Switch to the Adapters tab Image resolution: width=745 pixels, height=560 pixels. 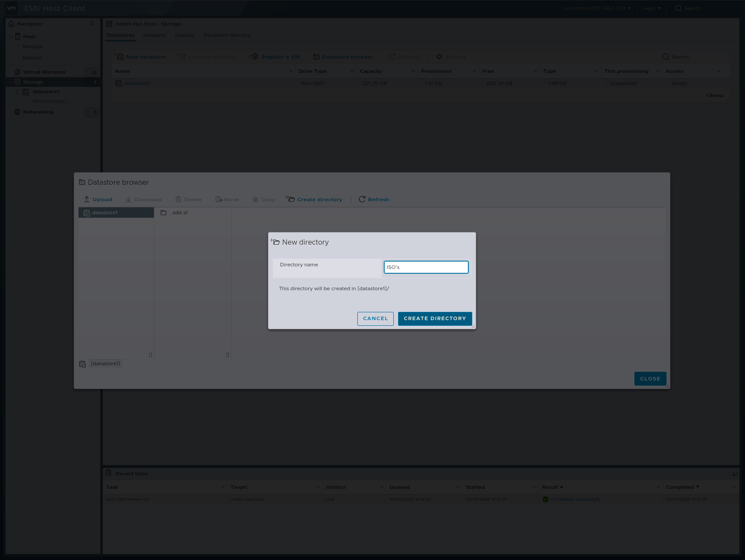154,35
